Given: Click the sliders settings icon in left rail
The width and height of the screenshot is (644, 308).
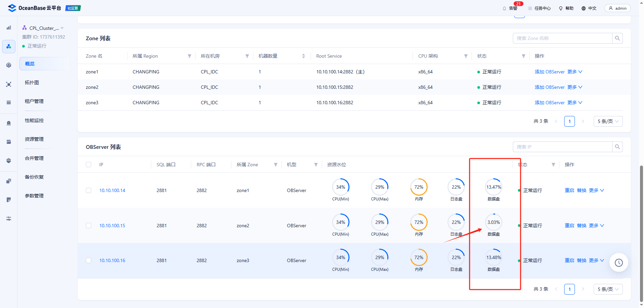Looking at the screenshot, I should coord(9,219).
